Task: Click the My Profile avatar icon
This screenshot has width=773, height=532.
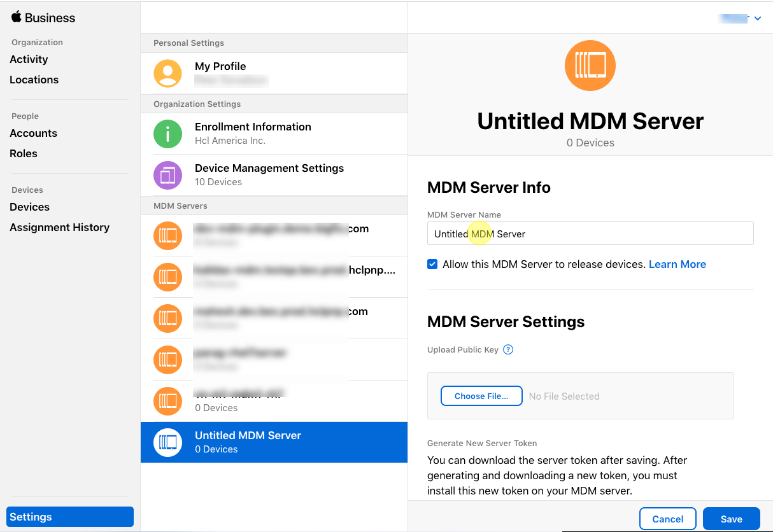Action: click(x=167, y=73)
